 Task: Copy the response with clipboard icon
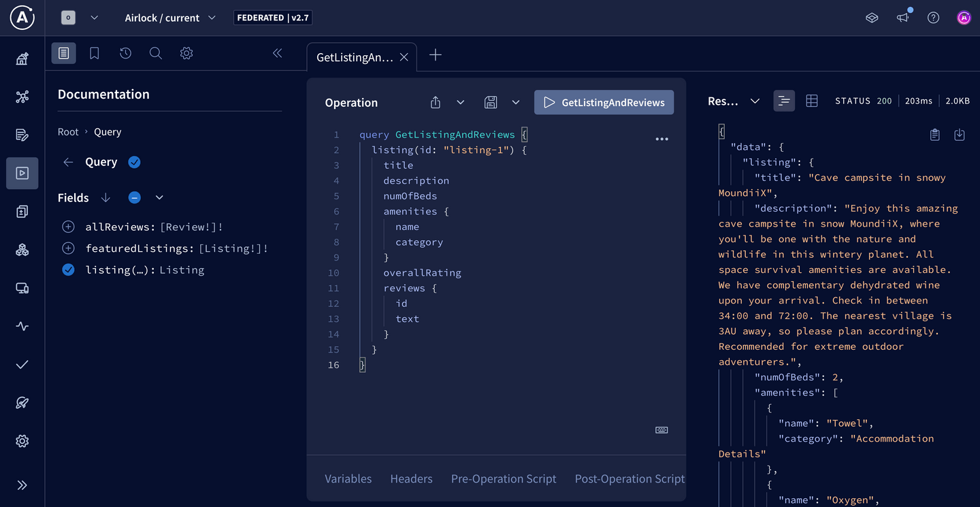(x=935, y=135)
